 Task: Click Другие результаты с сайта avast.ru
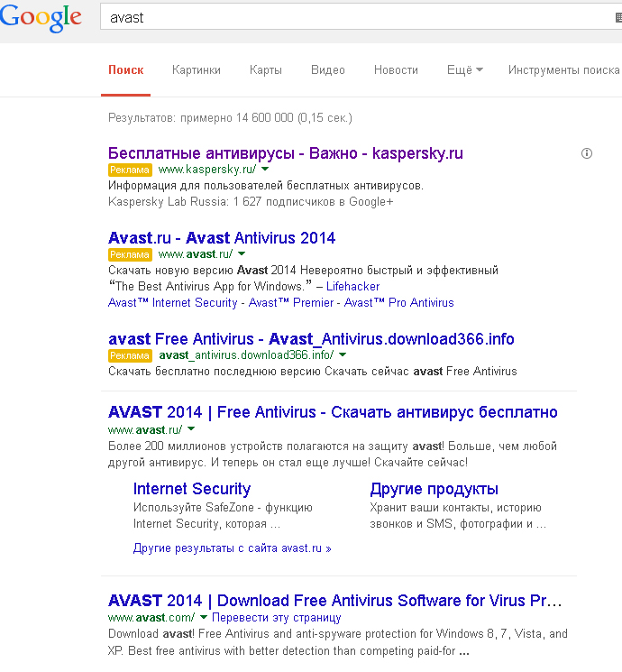click(232, 548)
